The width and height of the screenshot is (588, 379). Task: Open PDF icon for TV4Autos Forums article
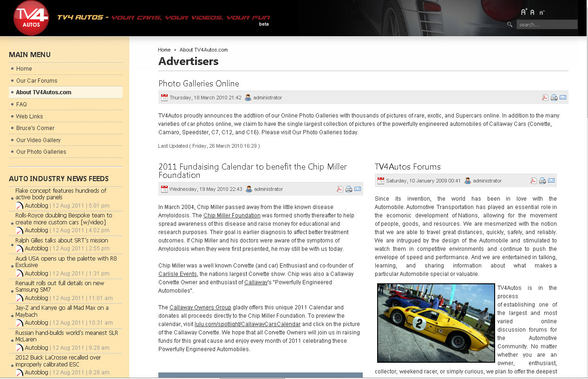click(x=534, y=181)
